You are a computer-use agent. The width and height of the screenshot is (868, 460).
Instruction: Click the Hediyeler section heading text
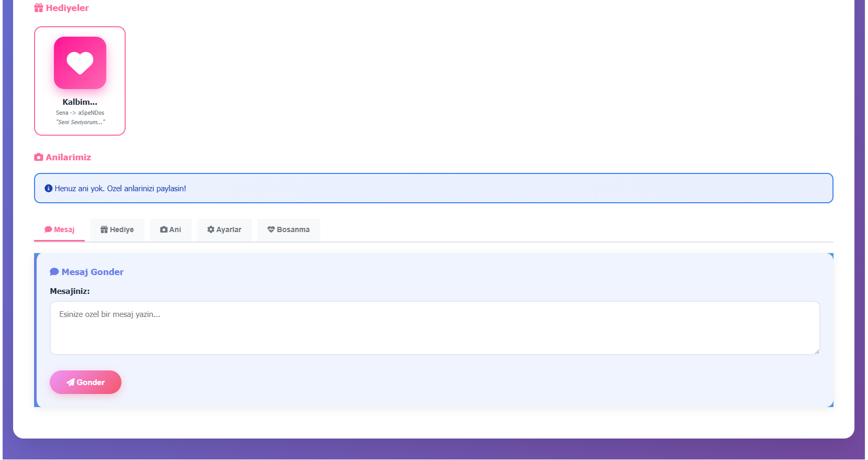click(67, 8)
